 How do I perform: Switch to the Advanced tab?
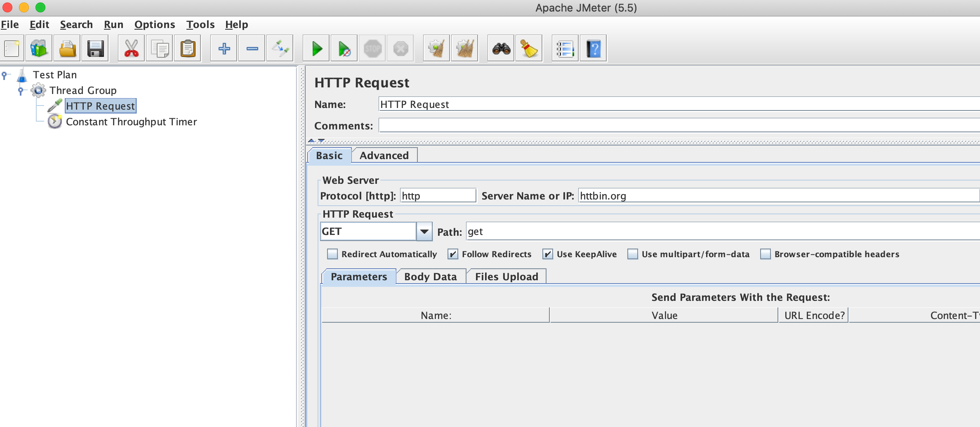[384, 155]
